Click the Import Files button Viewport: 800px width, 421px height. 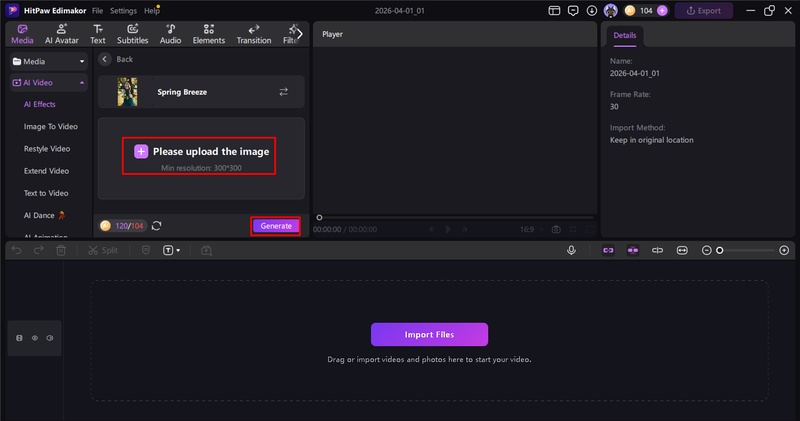click(429, 334)
